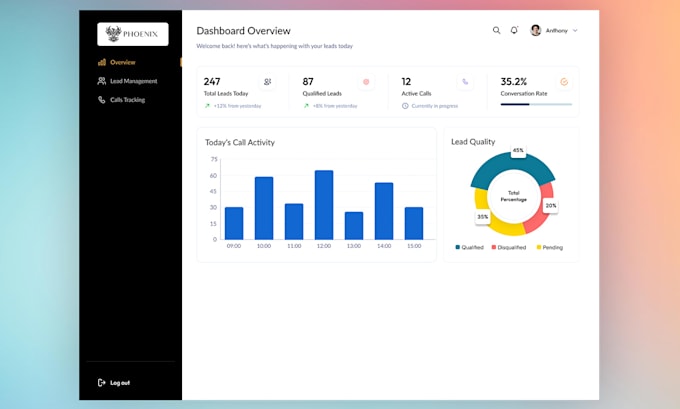Open the Overview sidebar item
This screenshot has height=409, width=680.
click(x=117, y=62)
